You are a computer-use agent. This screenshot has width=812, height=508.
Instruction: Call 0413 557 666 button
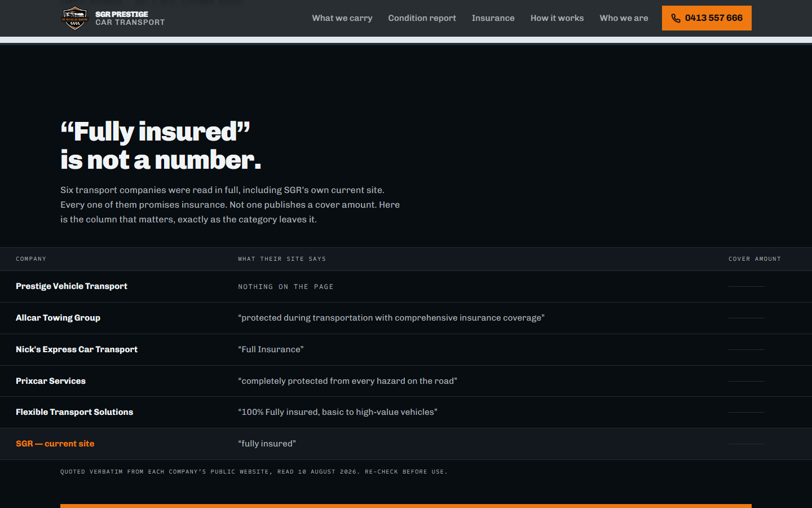(x=707, y=18)
